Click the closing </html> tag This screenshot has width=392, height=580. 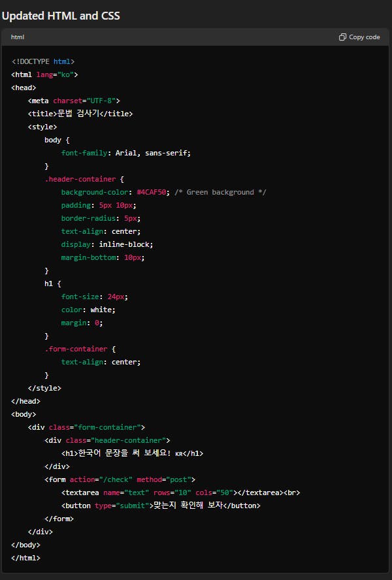click(x=25, y=558)
